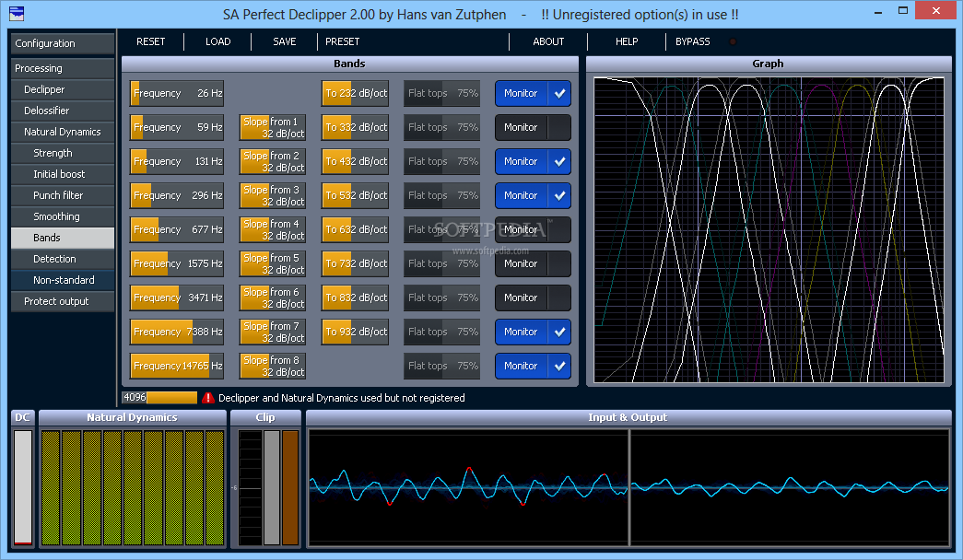This screenshot has width=963, height=560.
Task: Select Delossifier in the sidebar
Action: (x=63, y=111)
